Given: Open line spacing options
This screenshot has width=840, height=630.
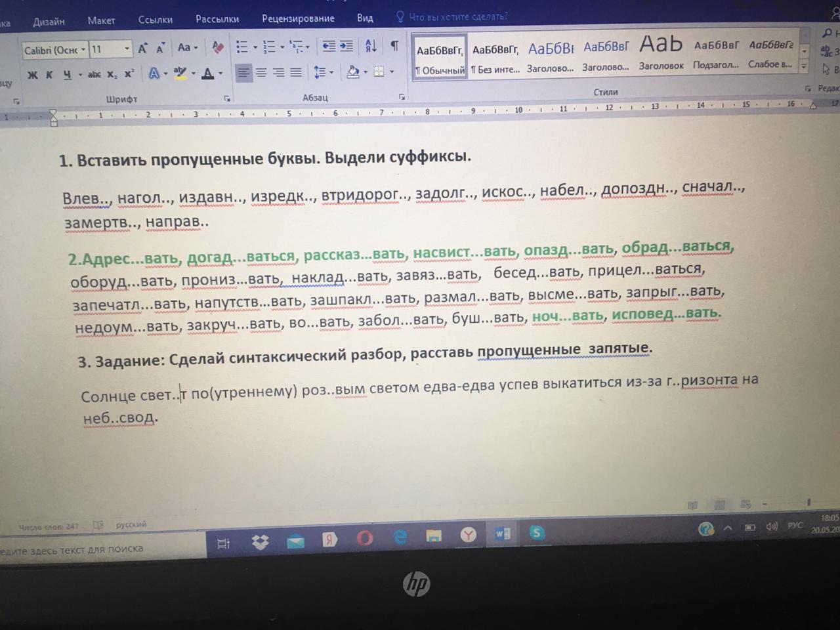Looking at the screenshot, I should (320, 72).
